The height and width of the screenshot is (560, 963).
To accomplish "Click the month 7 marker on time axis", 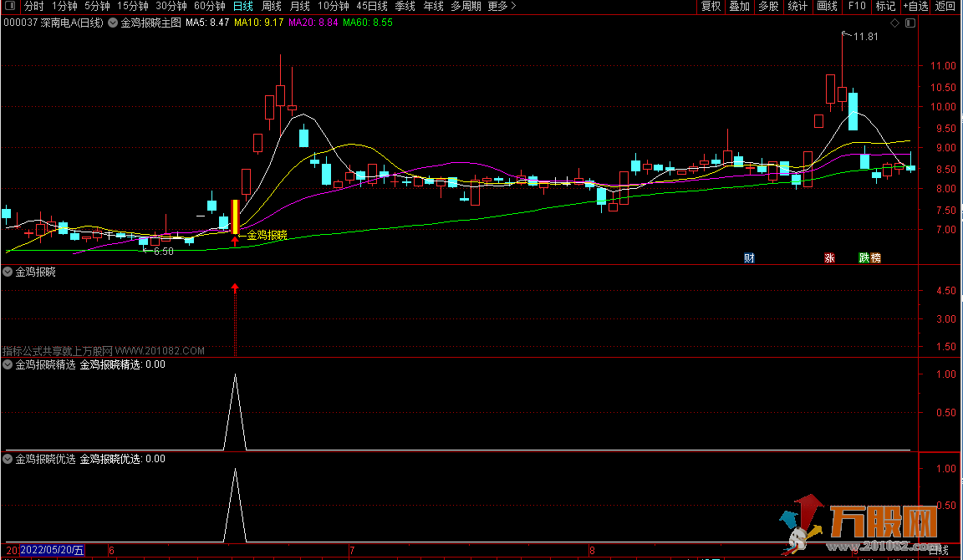I will click(x=352, y=550).
